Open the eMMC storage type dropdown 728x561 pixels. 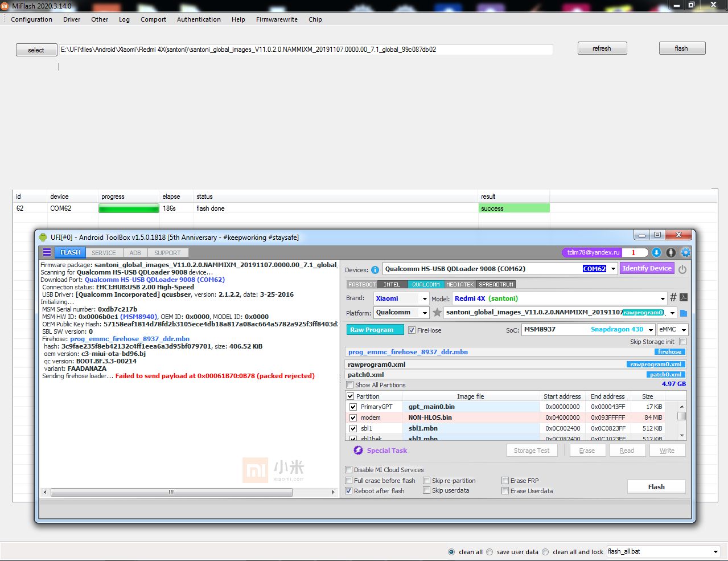coord(684,330)
